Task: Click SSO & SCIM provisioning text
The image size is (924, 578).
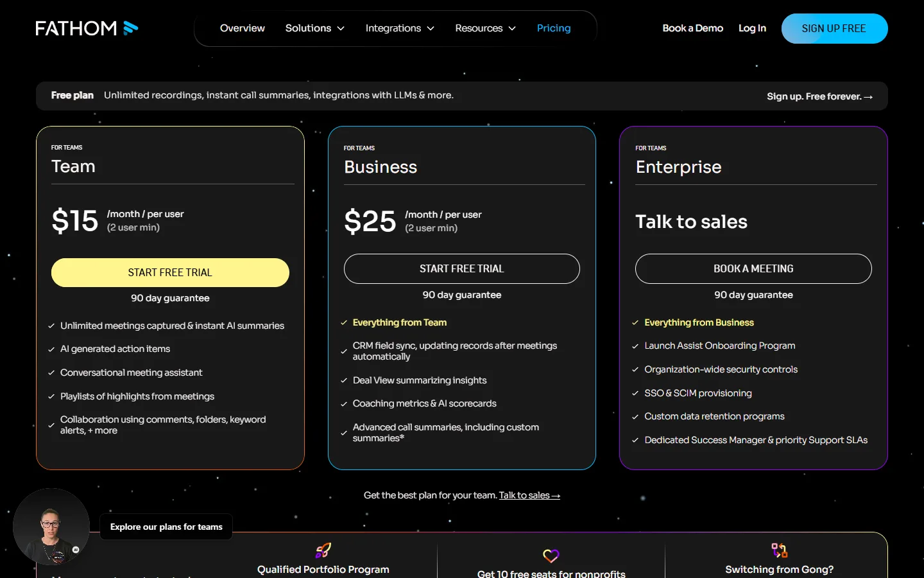Action: click(x=698, y=393)
